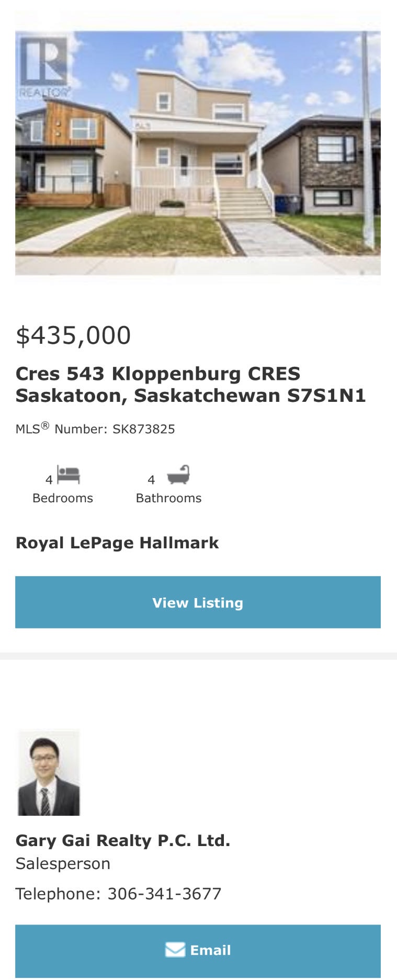Click the $435,000 listing price
The width and height of the screenshot is (397, 980).
click(73, 335)
